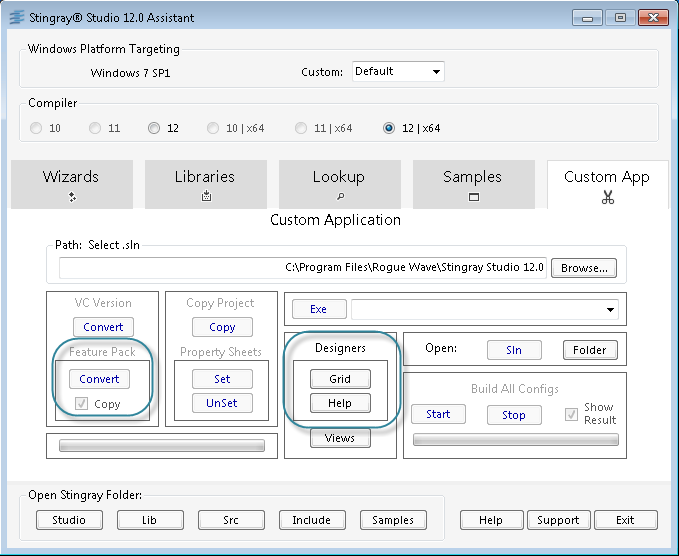679x556 pixels.
Task: Click the Stingray app icon in title bar
Action: point(17,17)
